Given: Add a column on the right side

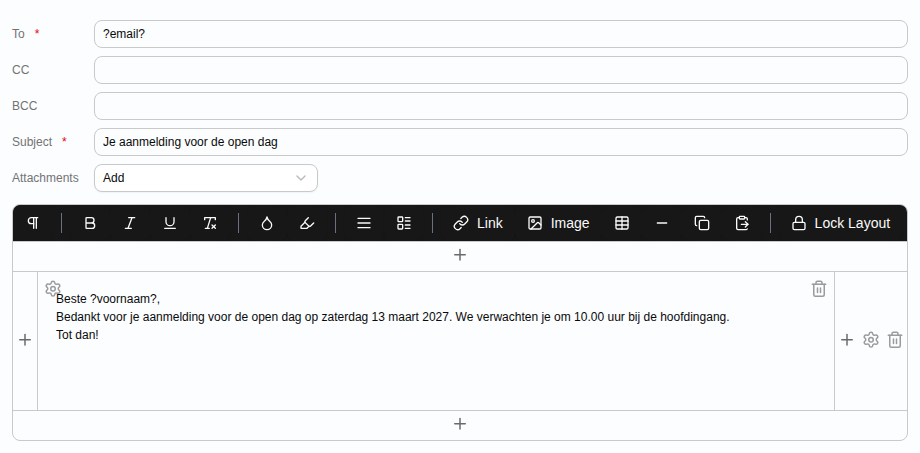Looking at the screenshot, I should [x=847, y=340].
